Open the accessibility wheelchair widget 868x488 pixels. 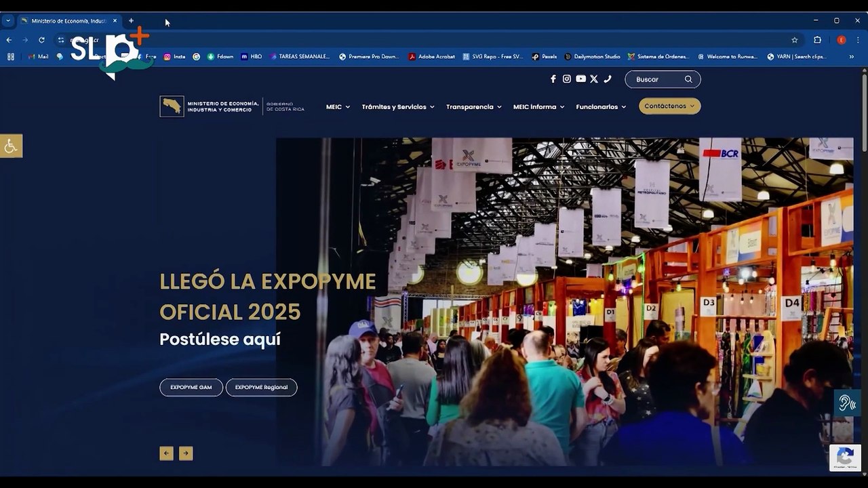11,146
